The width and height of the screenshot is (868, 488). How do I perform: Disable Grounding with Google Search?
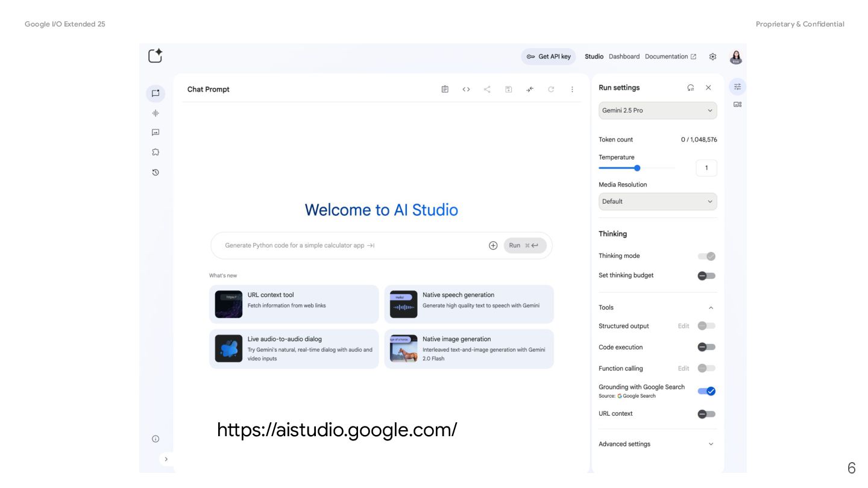(706, 391)
